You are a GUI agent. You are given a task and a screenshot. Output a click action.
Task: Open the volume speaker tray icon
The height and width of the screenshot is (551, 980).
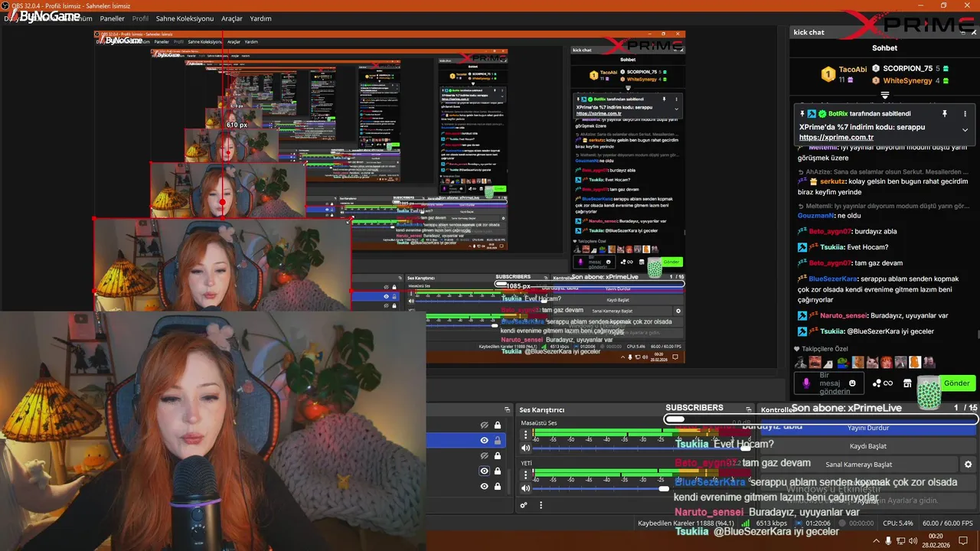tap(913, 541)
